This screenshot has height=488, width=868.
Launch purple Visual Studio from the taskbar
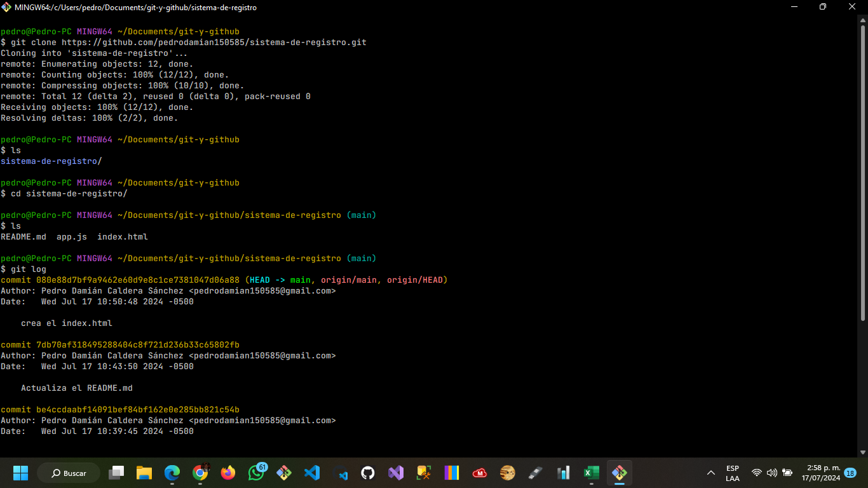point(396,473)
